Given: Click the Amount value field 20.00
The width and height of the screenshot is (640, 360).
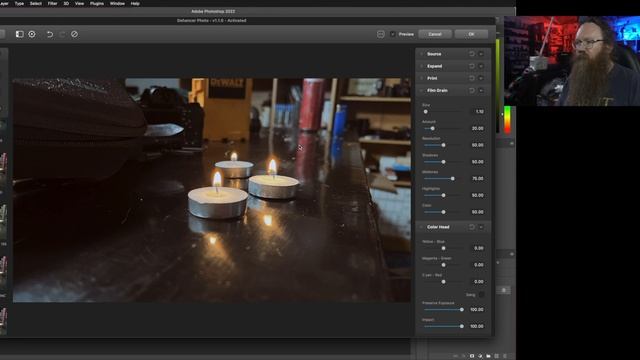Looking at the screenshot, I should [477, 128].
